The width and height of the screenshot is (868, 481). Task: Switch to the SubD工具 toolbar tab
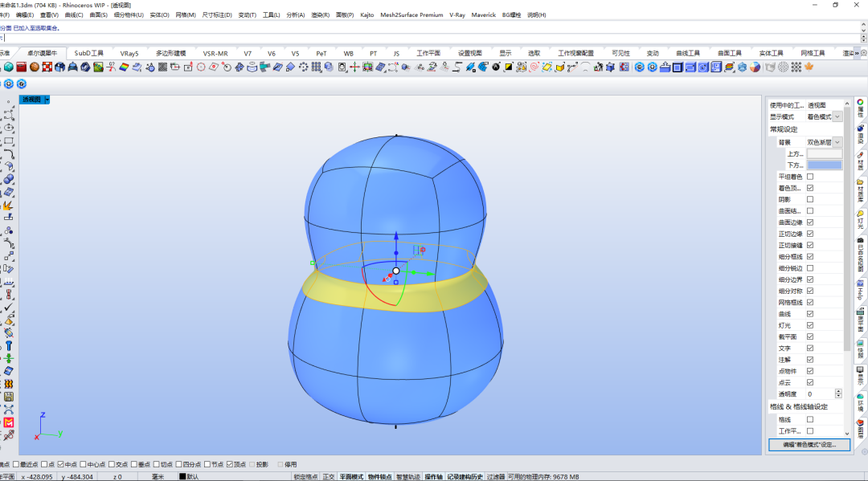point(88,53)
